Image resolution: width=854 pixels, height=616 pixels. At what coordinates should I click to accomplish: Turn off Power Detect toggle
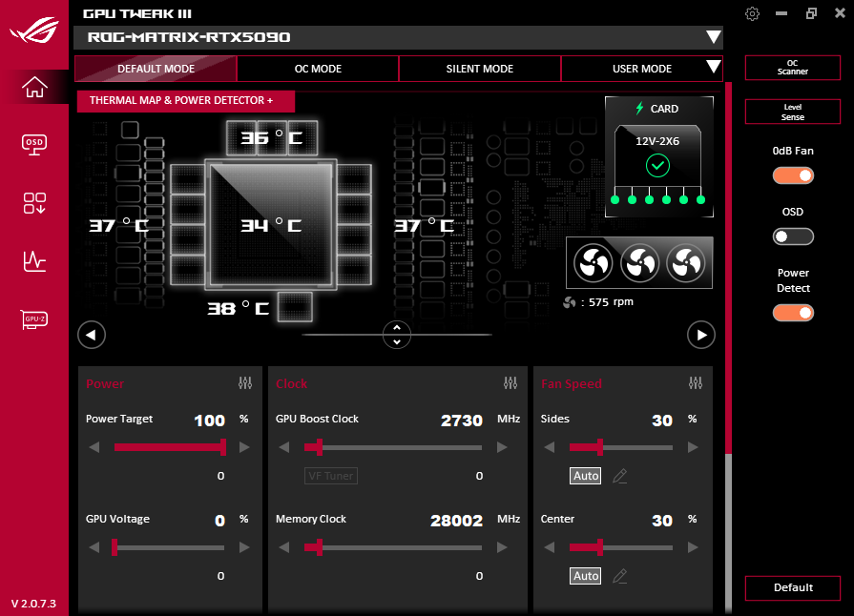[793, 313]
